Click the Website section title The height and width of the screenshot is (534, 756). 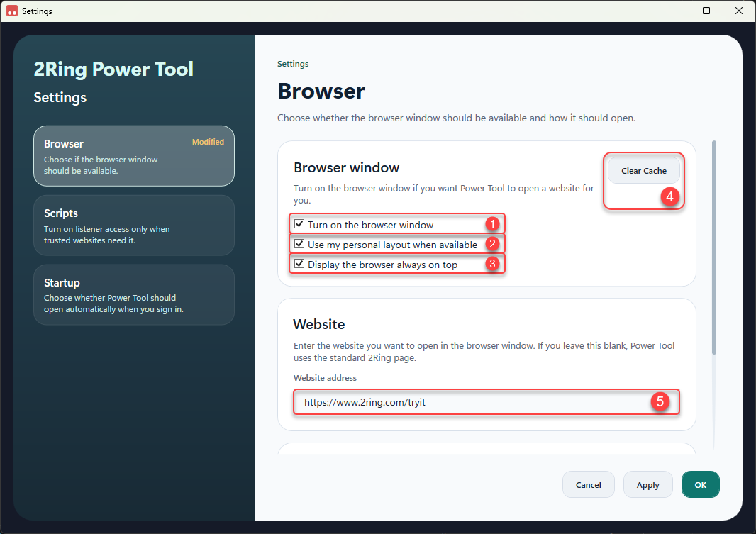coord(318,324)
